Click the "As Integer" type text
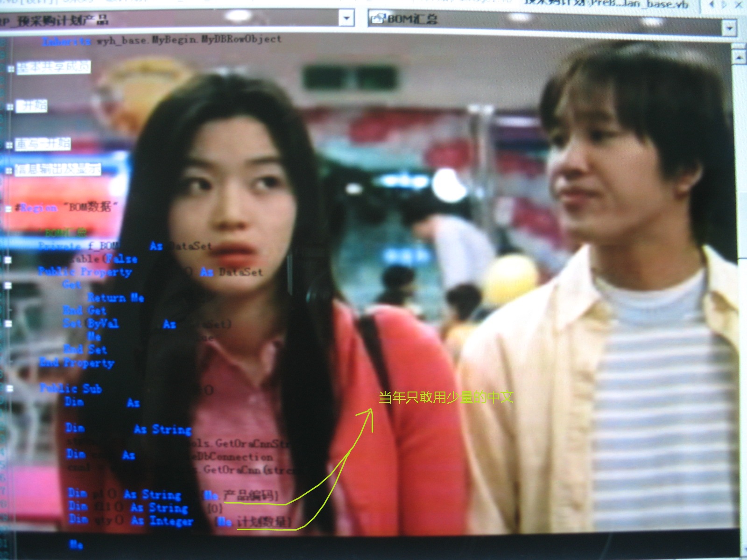Image resolution: width=747 pixels, height=560 pixels. point(162,521)
